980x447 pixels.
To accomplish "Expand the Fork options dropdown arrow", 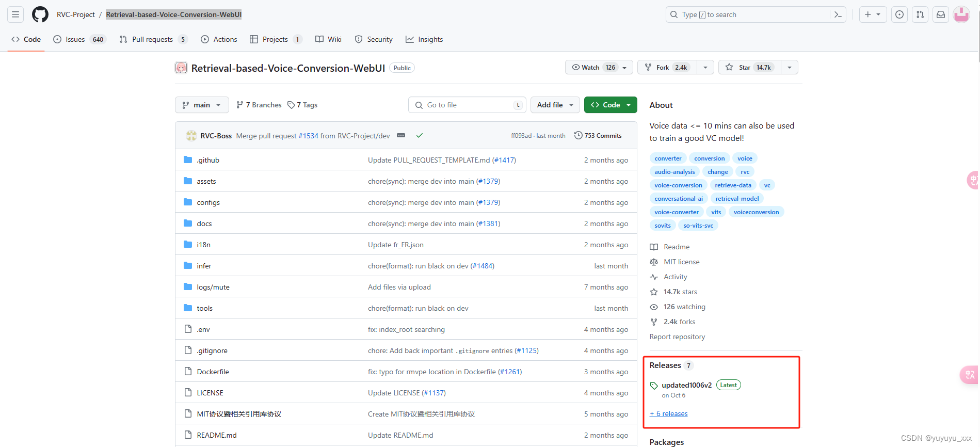I will click(705, 68).
